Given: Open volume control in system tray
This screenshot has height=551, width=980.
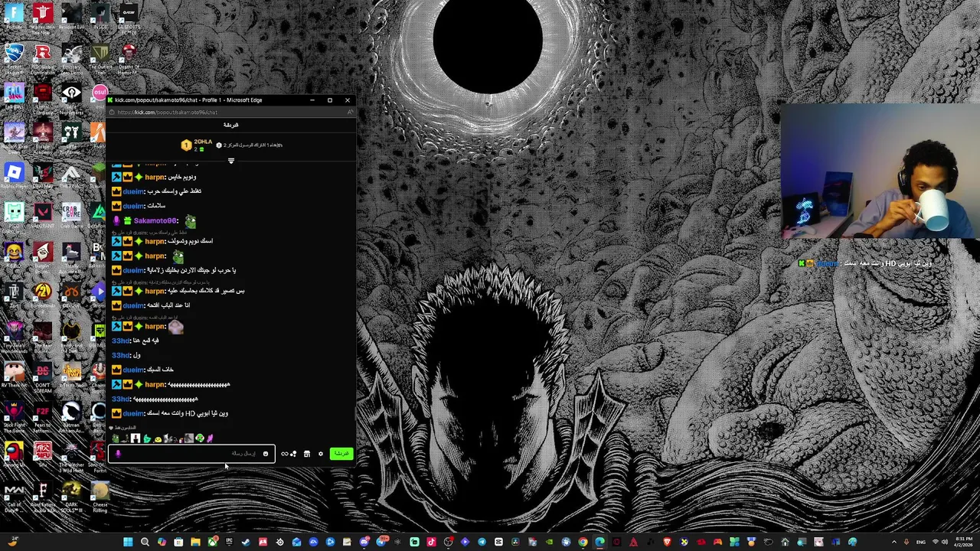Looking at the screenshot, I should pos(944,542).
